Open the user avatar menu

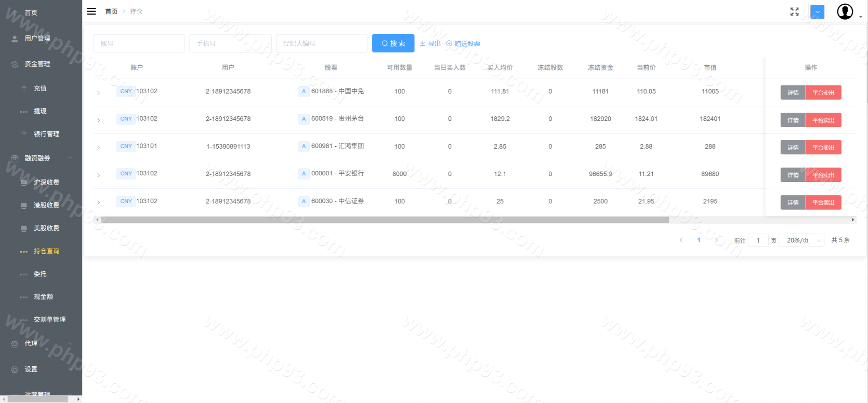(845, 12)
